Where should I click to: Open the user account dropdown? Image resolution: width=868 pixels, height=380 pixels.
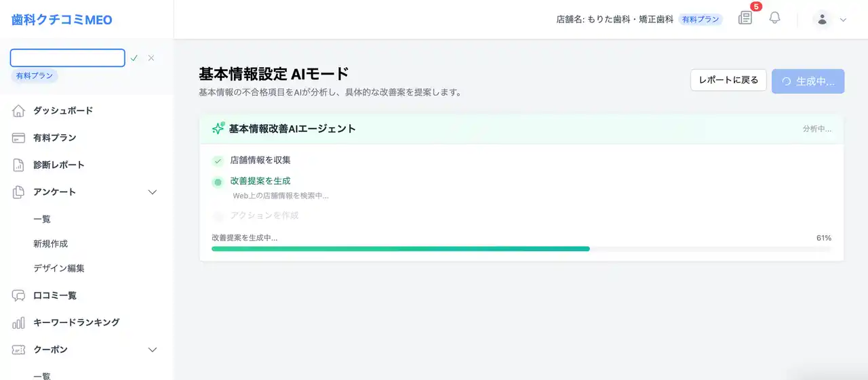click(x=831, y=20)
